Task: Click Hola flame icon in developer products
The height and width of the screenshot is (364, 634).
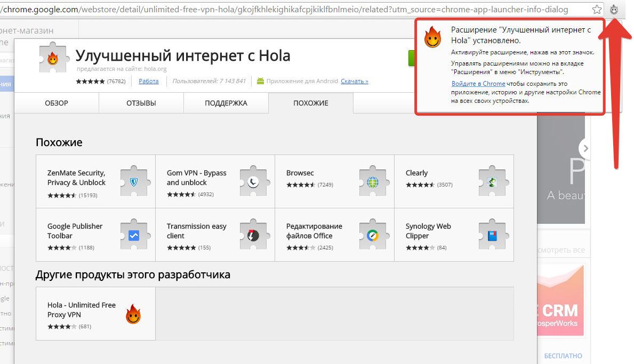Action: [x=133, y=314]
